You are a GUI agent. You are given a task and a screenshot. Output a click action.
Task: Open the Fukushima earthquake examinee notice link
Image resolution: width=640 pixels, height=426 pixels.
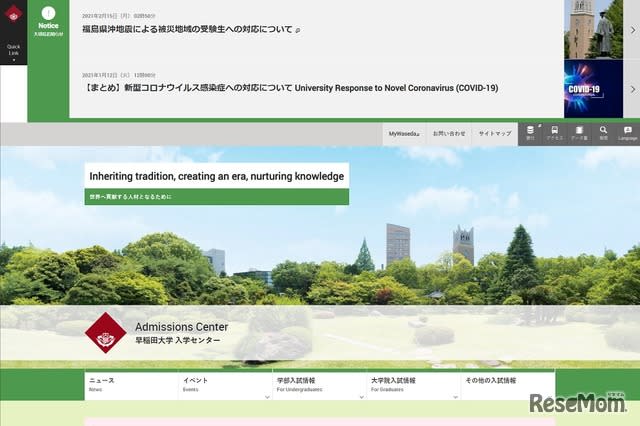coord(191,29)
